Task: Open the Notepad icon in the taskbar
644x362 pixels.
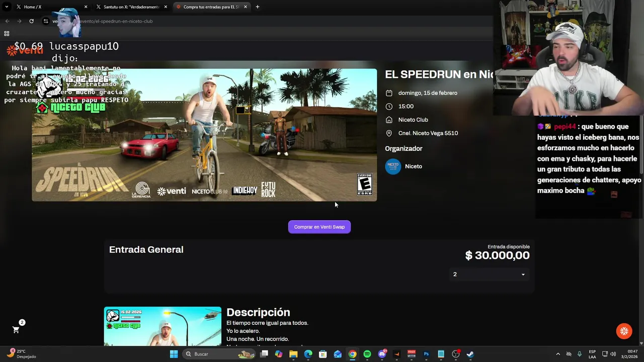Action: 441,354
